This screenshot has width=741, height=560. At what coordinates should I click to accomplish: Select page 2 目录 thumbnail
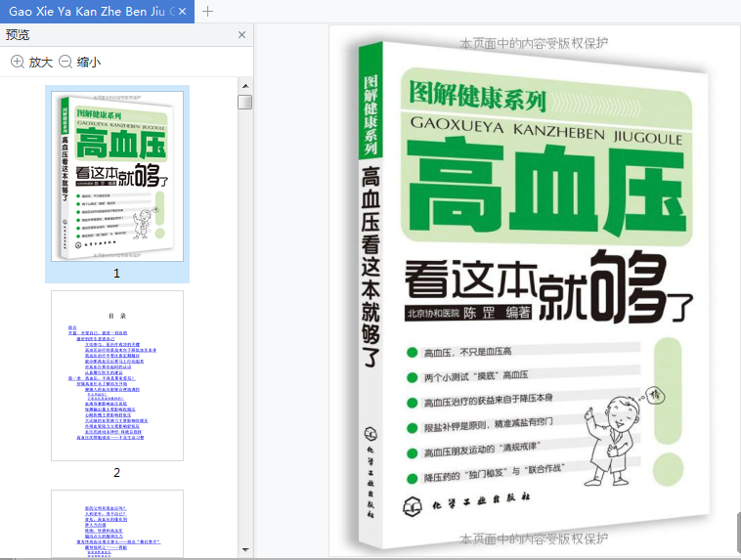pyautogui.click(x=117, y=375)
